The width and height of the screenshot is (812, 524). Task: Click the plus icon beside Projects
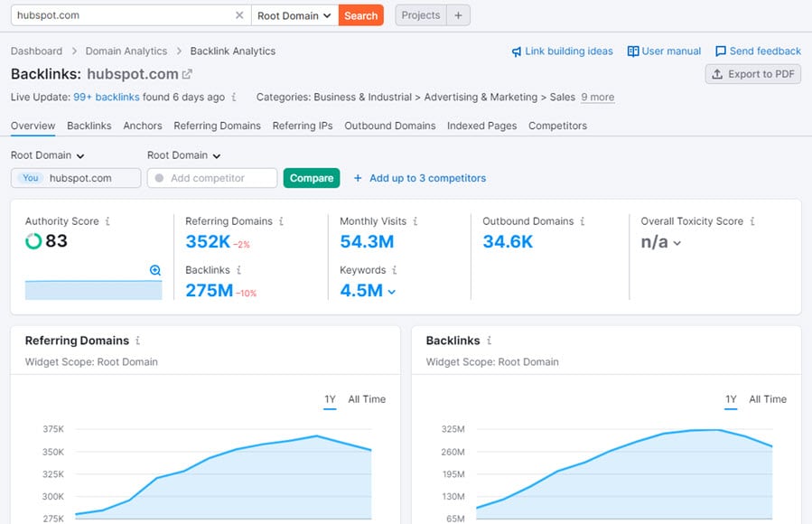[458, 15]
